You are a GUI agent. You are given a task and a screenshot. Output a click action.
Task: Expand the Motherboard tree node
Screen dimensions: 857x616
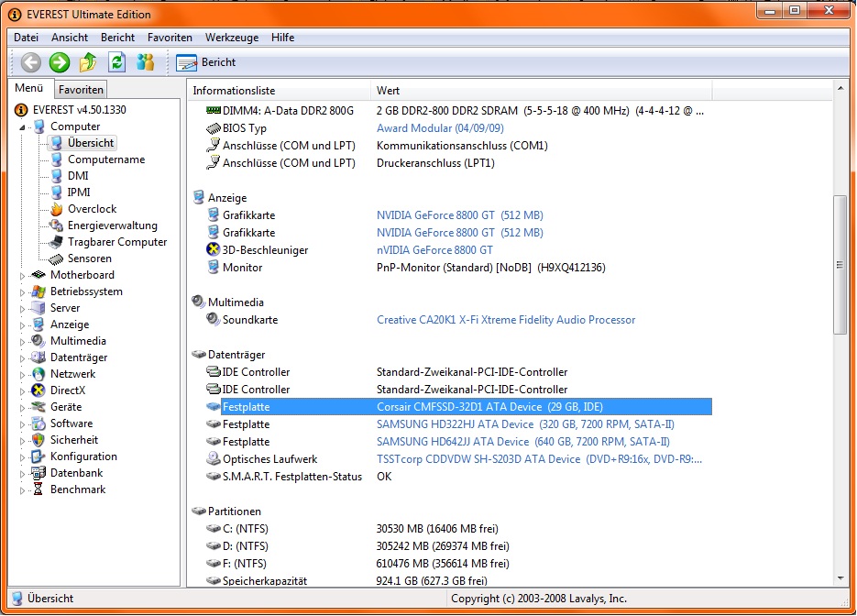[22, 276]
